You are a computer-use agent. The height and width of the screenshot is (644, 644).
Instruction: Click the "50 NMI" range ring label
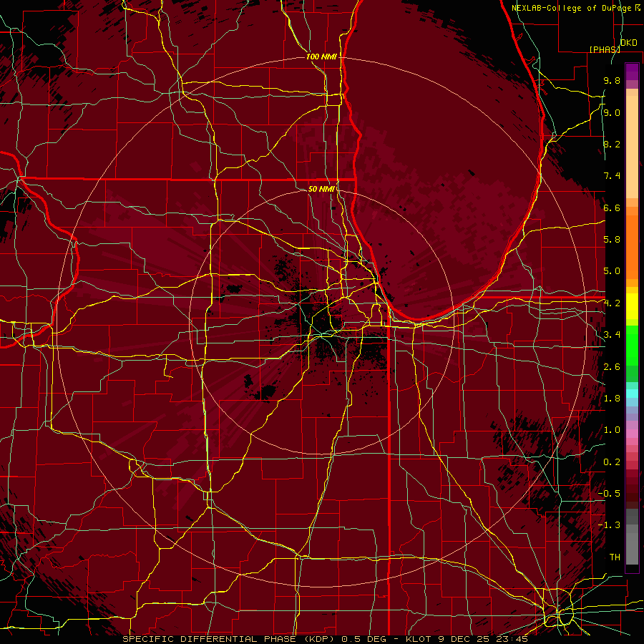point(321,189)
